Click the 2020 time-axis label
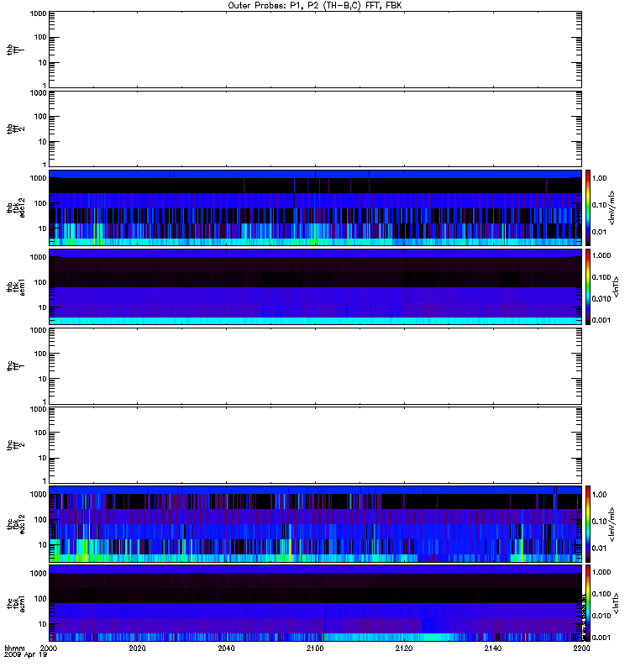This screenshot has height=672, width=630. tap(137, 648)
